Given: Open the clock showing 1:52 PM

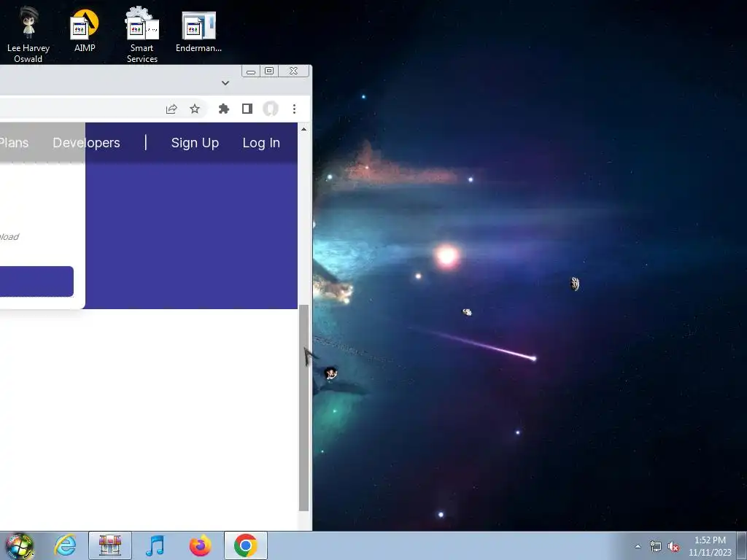Looking at the screenshot, I should tap(710, 545).
